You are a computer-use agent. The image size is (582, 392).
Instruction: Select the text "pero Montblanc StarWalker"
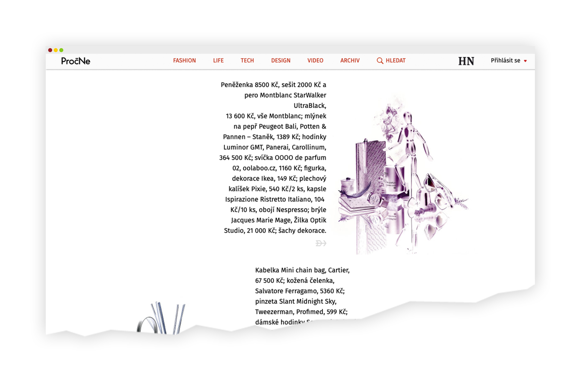click(285, 95)
